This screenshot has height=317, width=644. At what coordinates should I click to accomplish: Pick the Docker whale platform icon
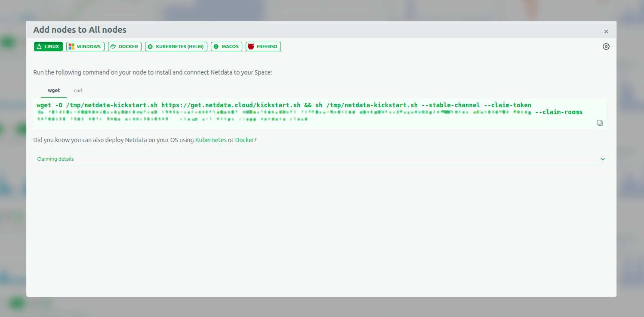(x=113, y=47)
